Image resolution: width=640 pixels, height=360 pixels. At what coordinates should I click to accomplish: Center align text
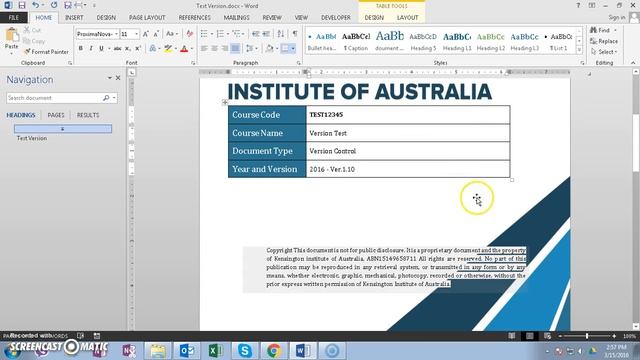[x=214, y=49]
